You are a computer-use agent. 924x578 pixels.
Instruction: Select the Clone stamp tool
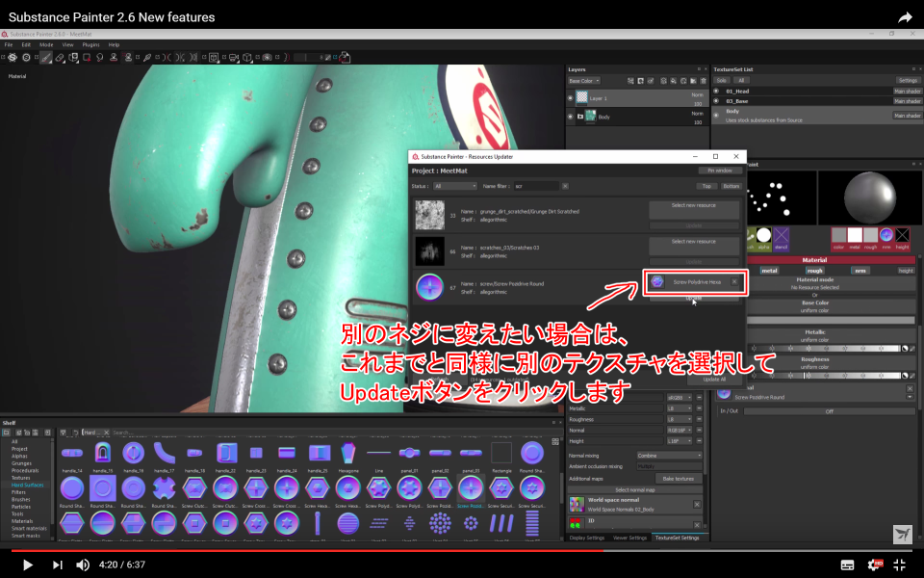point(114,57)
